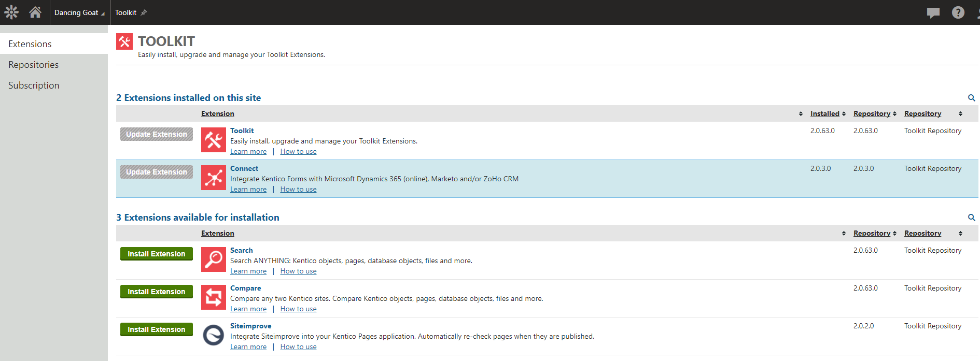
Task: Open the Dancing Goat site selector
Action: tap(79, 12)
